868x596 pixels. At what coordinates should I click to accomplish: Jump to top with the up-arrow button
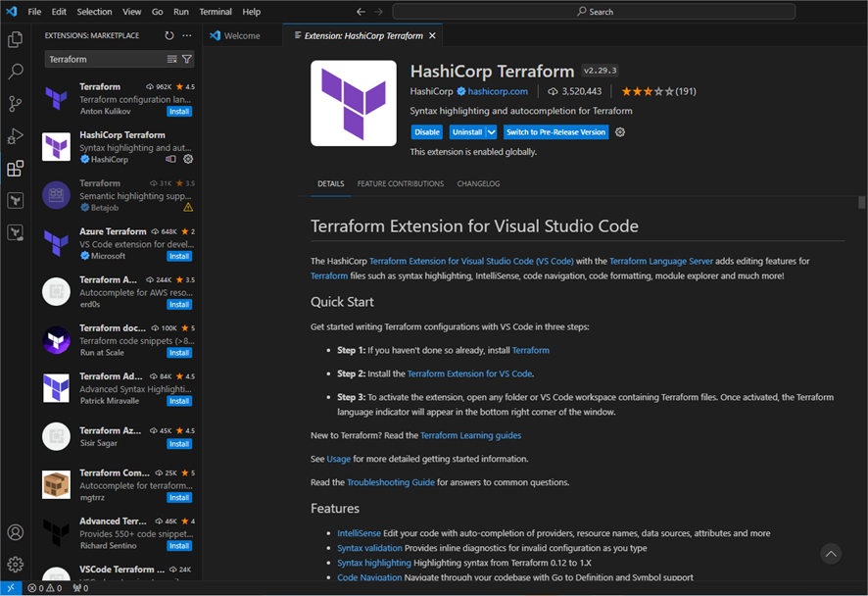(831, 553)
